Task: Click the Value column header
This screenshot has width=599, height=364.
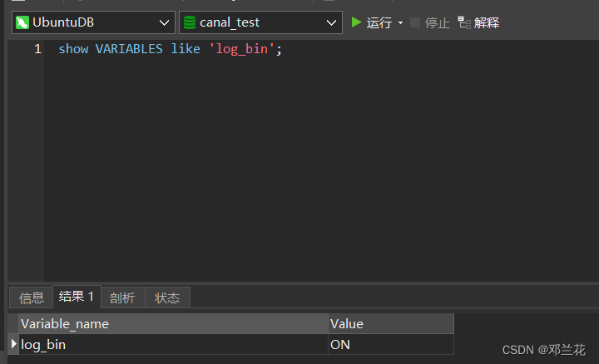Action: (x=391, y=324)
